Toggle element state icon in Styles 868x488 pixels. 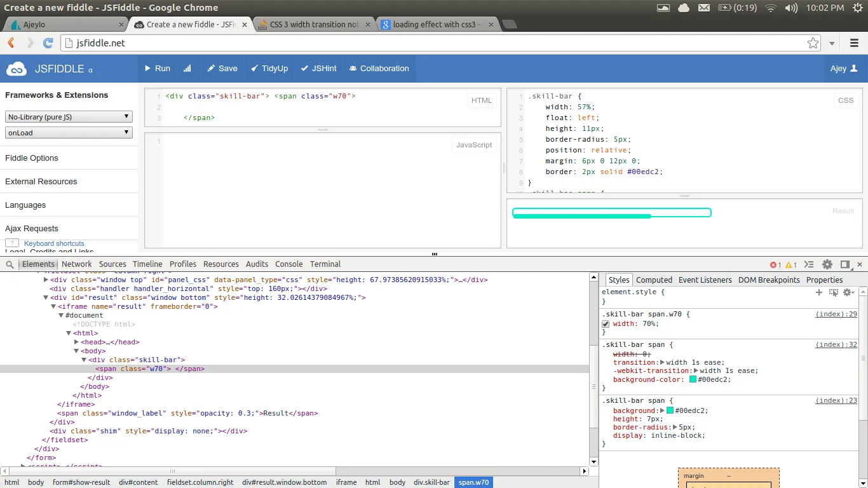(x=834, y=292)
